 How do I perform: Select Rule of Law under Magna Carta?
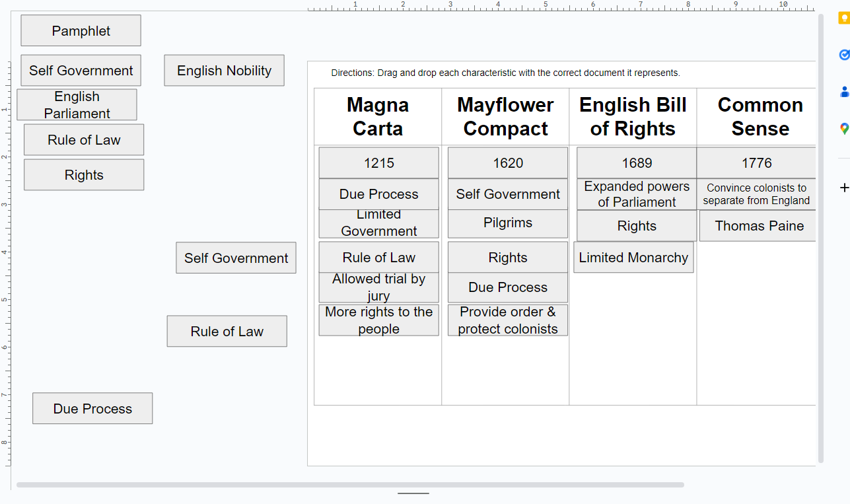(378, 258)
